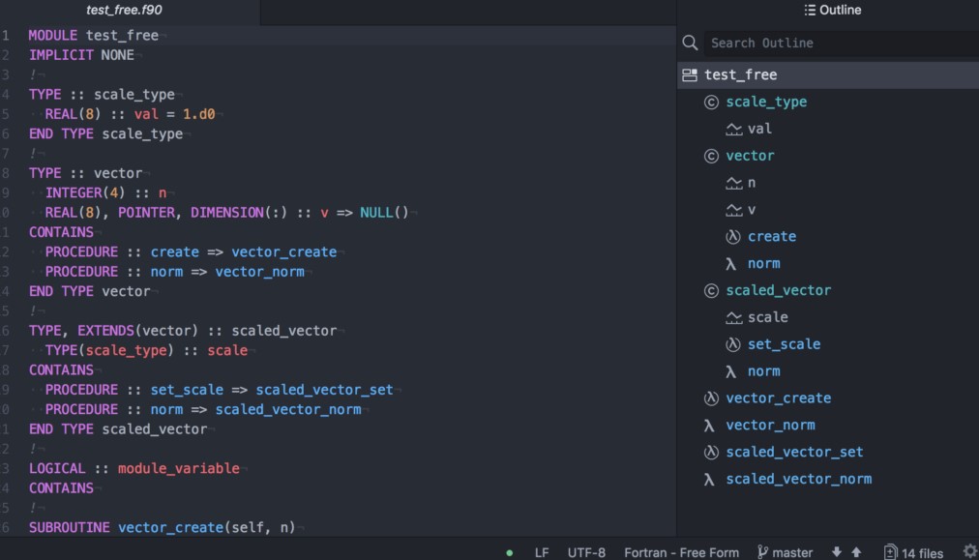Select the test_free.f90 editor tab
979x560 pixels.
[x=124, y=11]
